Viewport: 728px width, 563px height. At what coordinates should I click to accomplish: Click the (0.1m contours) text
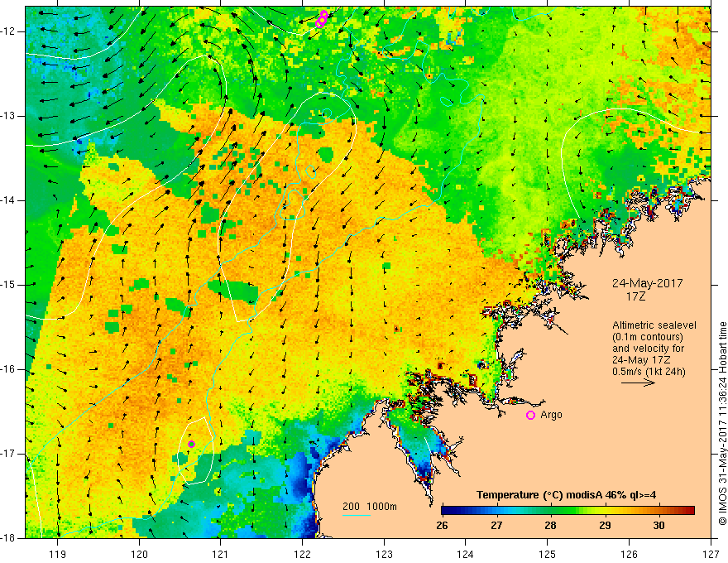[x=648, y=337]
